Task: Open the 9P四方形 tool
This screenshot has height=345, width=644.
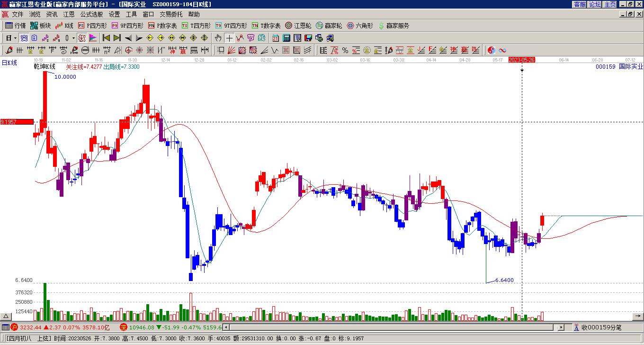Action: [128, 26]
